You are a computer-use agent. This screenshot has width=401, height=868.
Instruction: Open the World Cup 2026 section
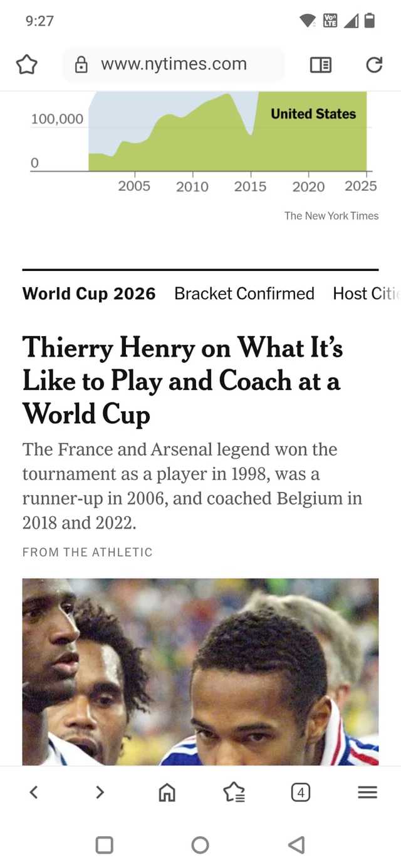coord(89,294)
